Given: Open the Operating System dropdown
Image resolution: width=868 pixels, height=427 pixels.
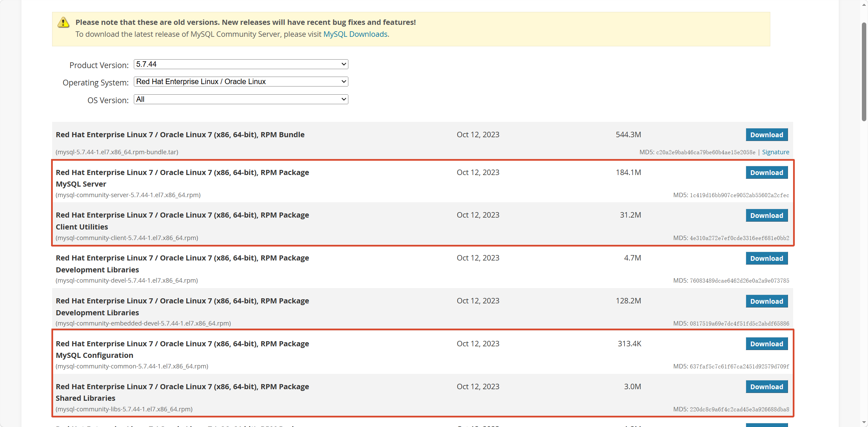Looking at the screenshot, I should [x=241, y=82].
